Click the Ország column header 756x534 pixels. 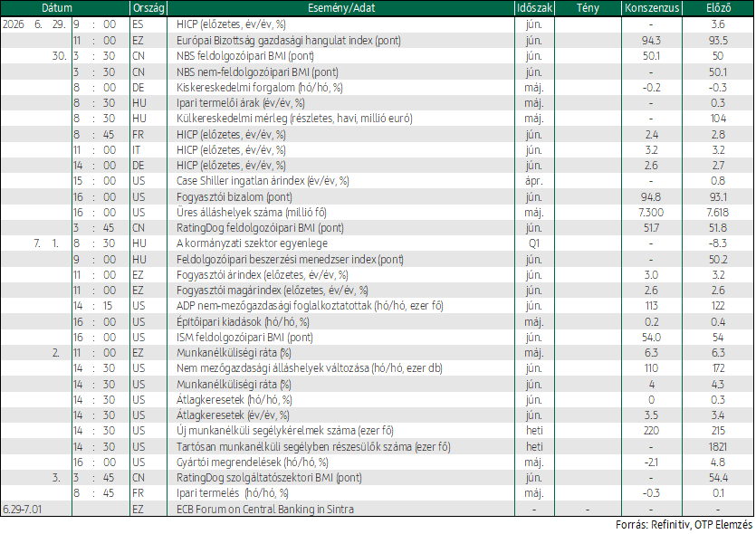pos(148,8)
